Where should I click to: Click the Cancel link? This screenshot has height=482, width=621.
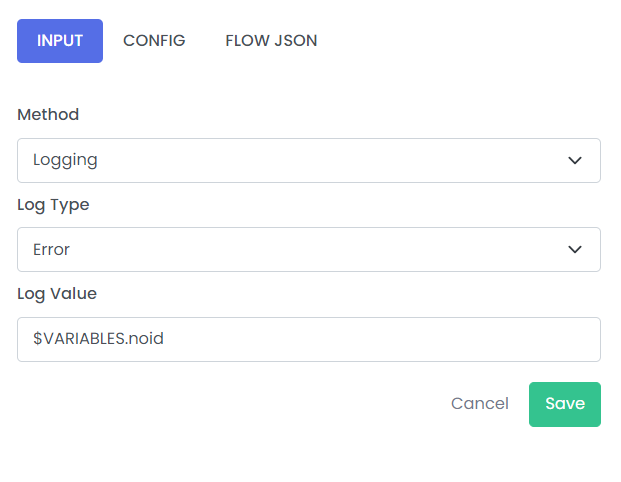click(480, 404)
